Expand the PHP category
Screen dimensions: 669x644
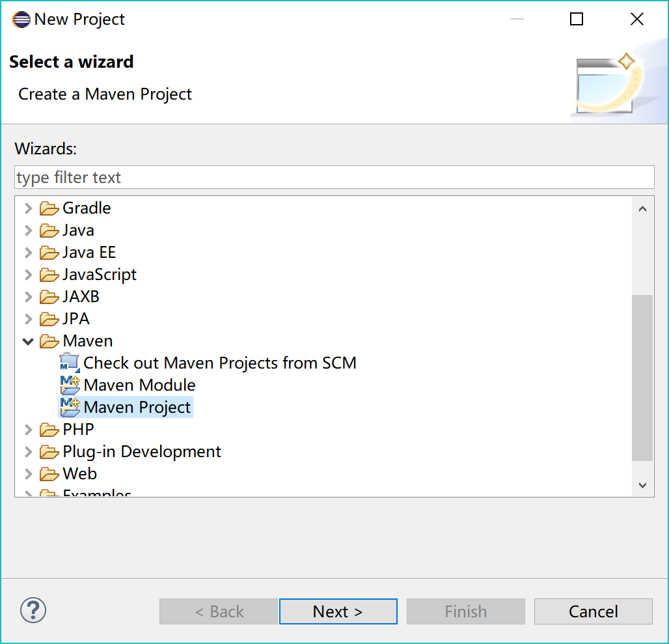pos(28,430)
